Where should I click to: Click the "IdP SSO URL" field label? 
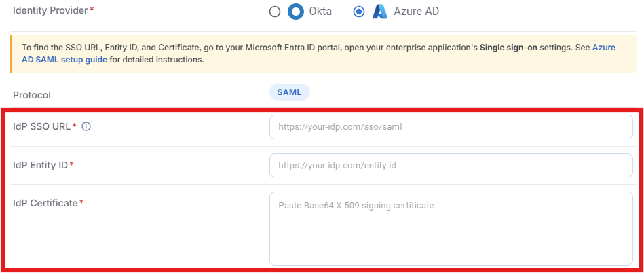(42, 126)
